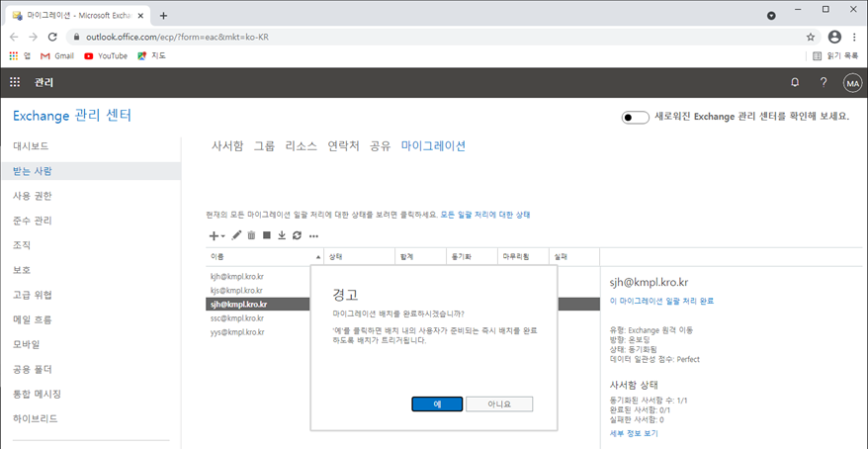Viewport: 868px width, 449px height.
Task: Click 동기화 column header
Action: pos(472,257)
